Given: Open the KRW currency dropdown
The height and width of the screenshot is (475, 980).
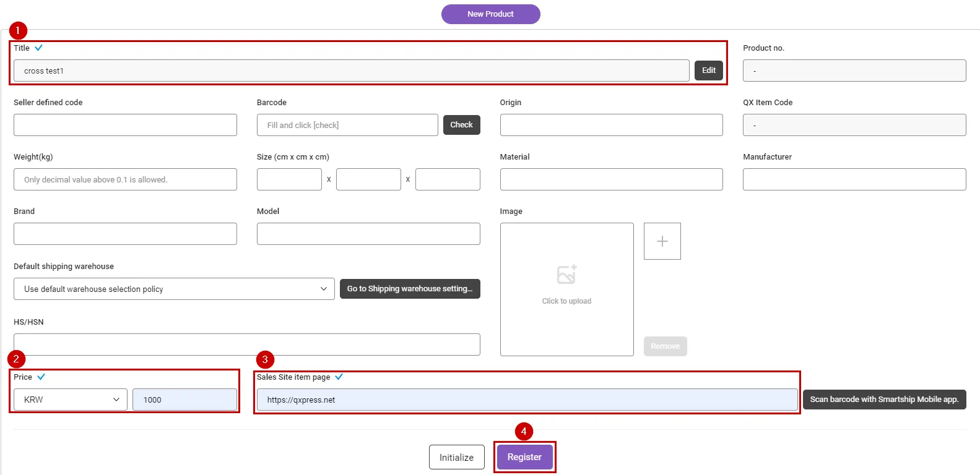Looking at the screenshot, I should 71,400.
